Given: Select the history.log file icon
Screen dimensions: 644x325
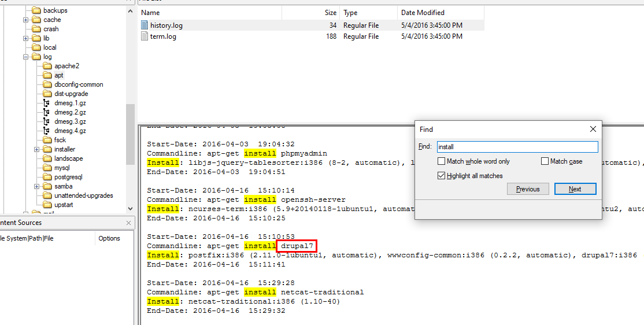Looking at the screenshot, I should [144, 25].
